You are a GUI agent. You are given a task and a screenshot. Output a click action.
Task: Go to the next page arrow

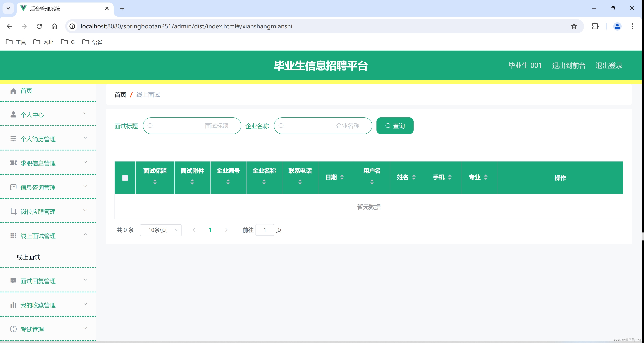point(226,230)
